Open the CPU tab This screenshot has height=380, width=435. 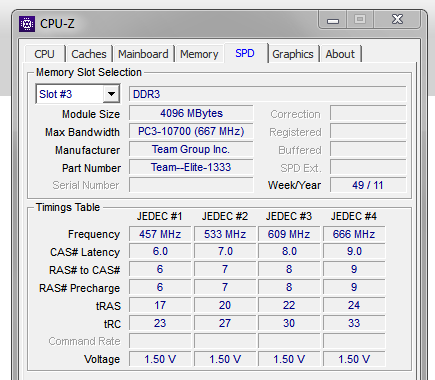point(44,54)
